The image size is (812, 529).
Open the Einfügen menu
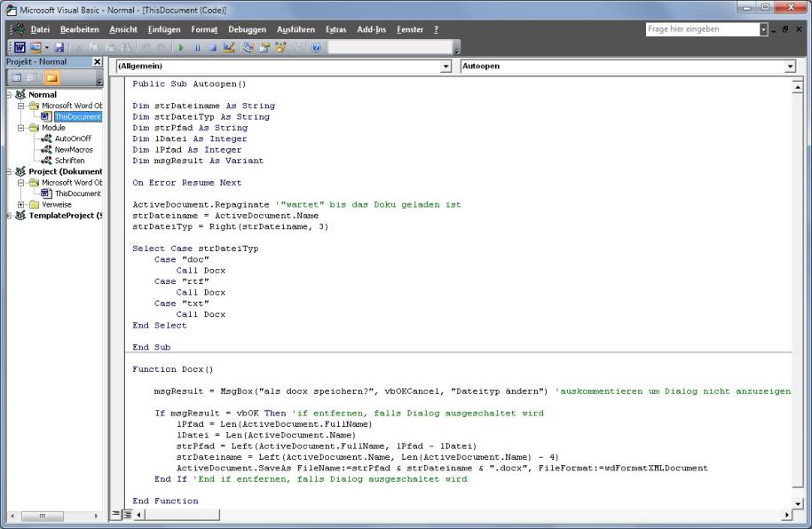[167, 29]
